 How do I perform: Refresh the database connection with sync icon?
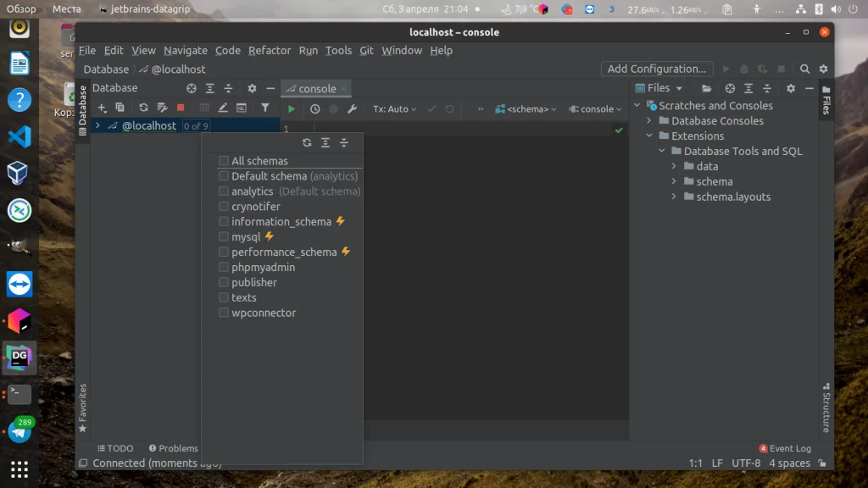point(144,108)
